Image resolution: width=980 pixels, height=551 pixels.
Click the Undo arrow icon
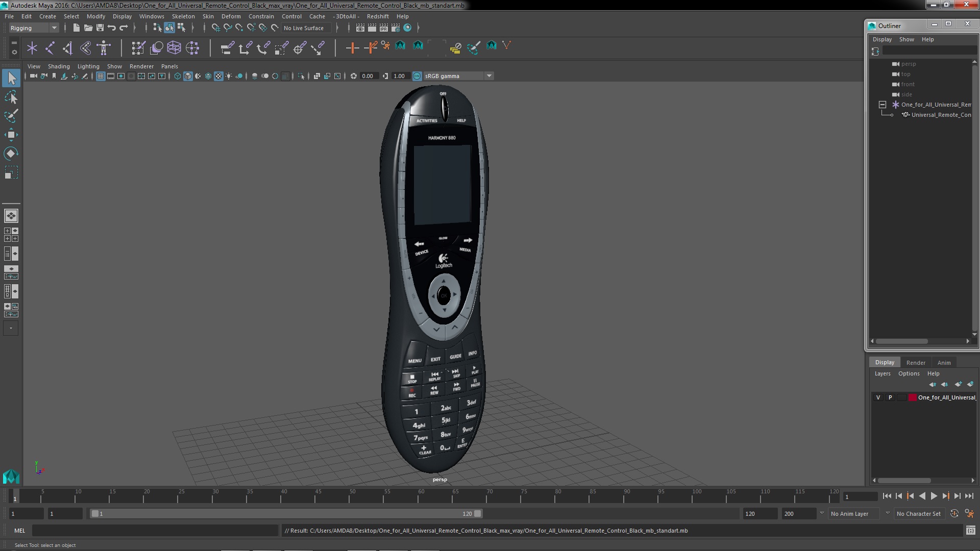[112, 28]
